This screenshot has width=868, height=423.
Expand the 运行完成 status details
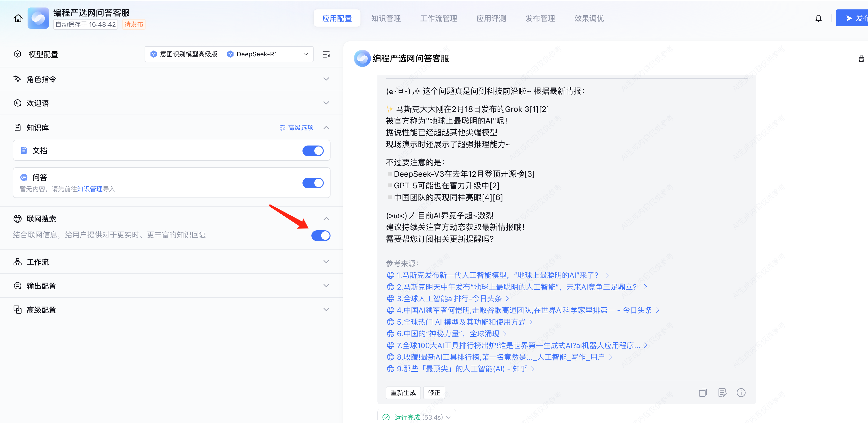click(448, 417)
